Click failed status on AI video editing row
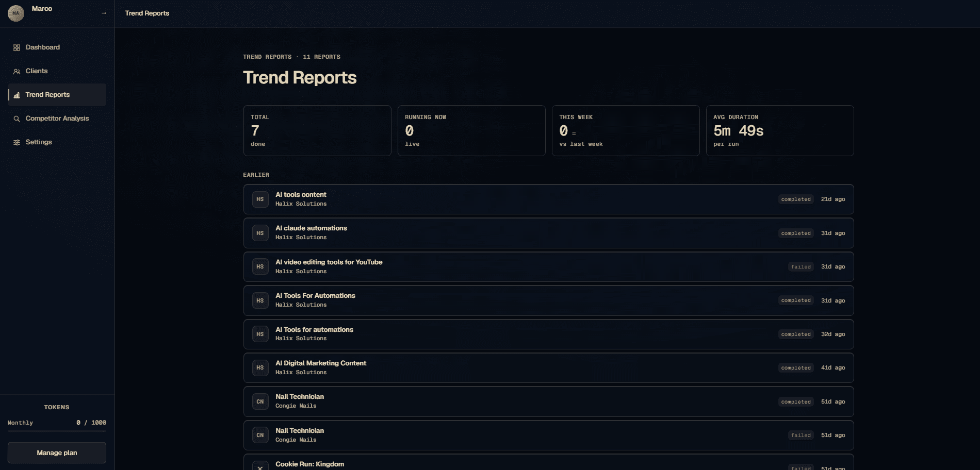The width and height of the screenshot is (980, 470). click(801, 267)
